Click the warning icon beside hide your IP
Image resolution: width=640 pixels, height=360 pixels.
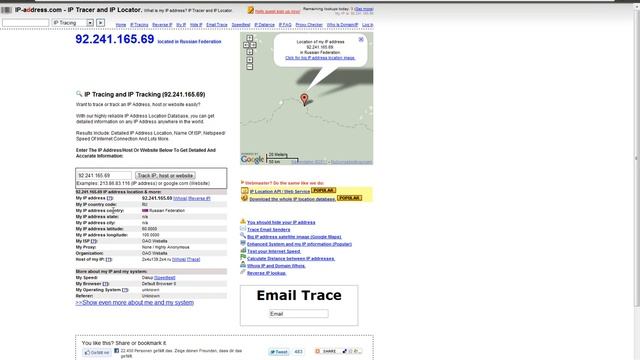coord(243,221)
